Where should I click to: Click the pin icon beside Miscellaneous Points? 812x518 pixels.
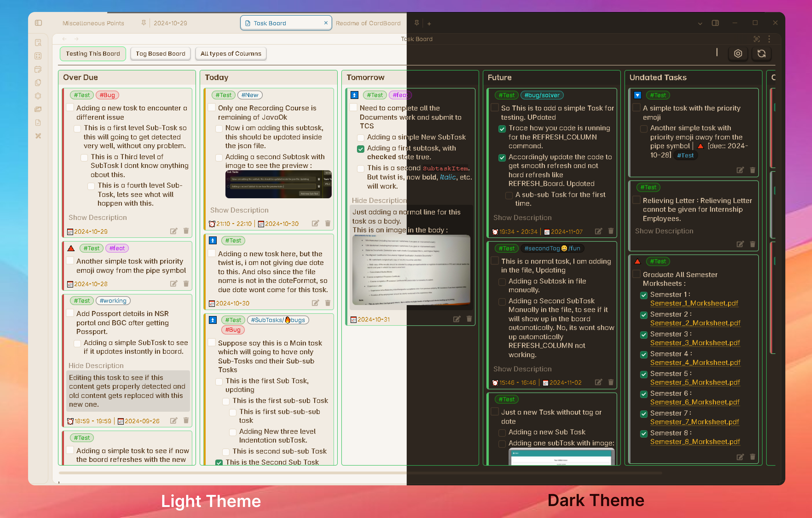tap(143, 23)
